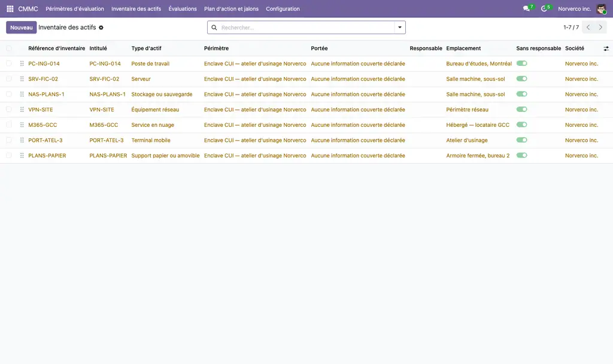Select the PC-ING-014 row checkbox

click(x=8, y=63)
